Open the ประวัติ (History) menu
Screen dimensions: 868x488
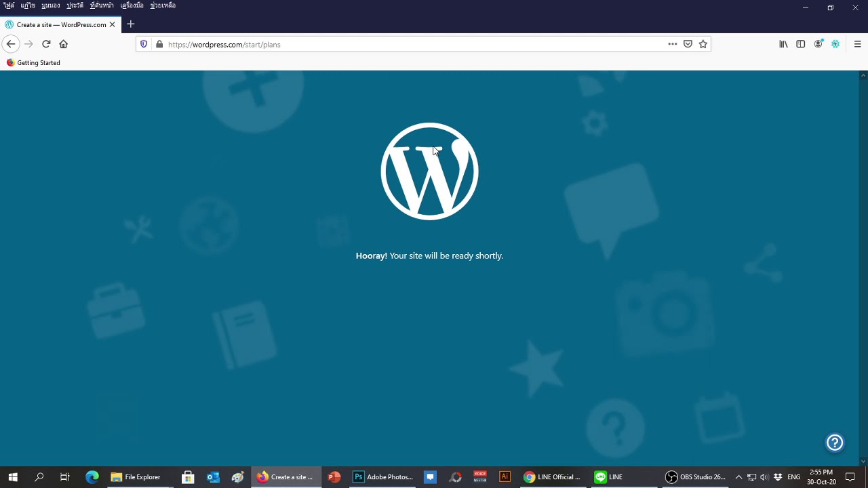tap(75, 5)
